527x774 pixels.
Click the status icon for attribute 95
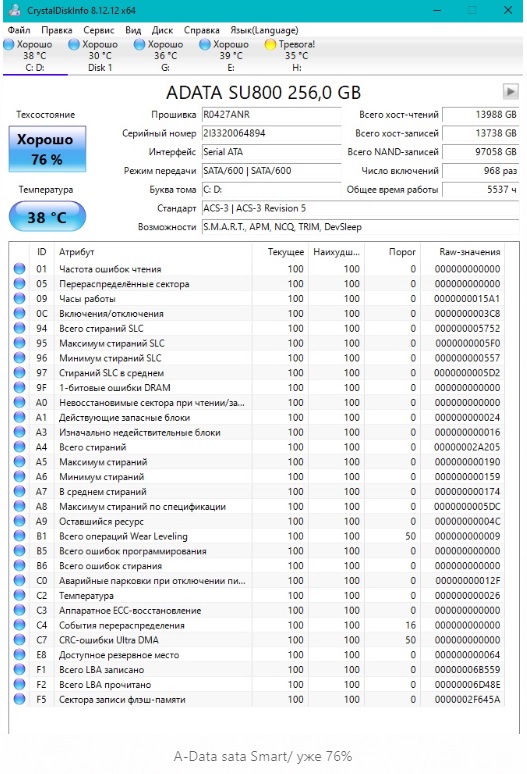click(x=19, y=343)
